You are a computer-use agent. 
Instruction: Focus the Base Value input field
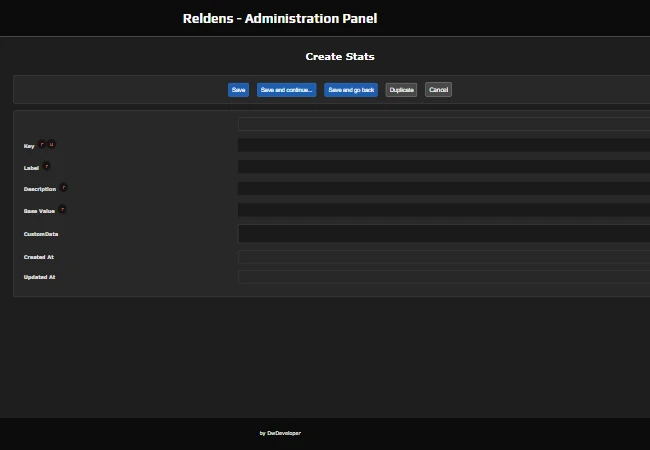click(x=444, y=210)
